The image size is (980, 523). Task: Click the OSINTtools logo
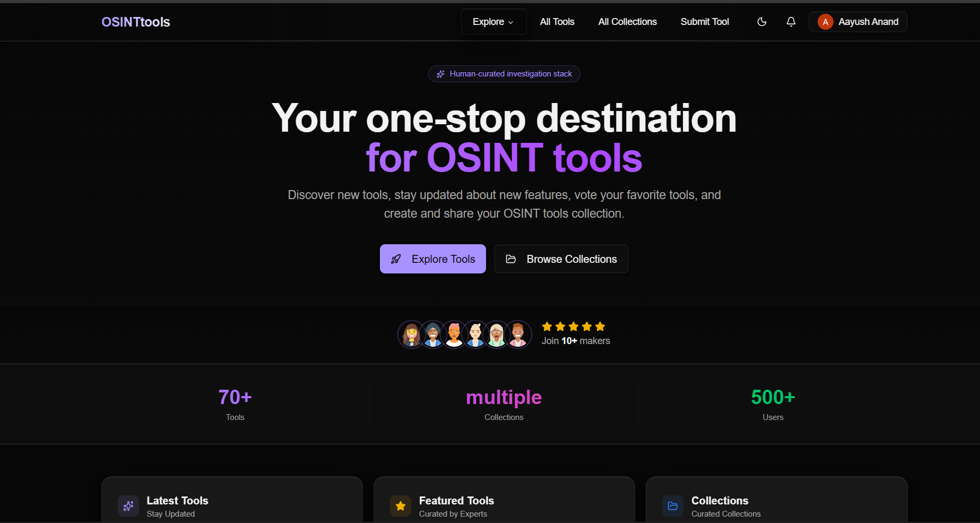pos(135,22)
